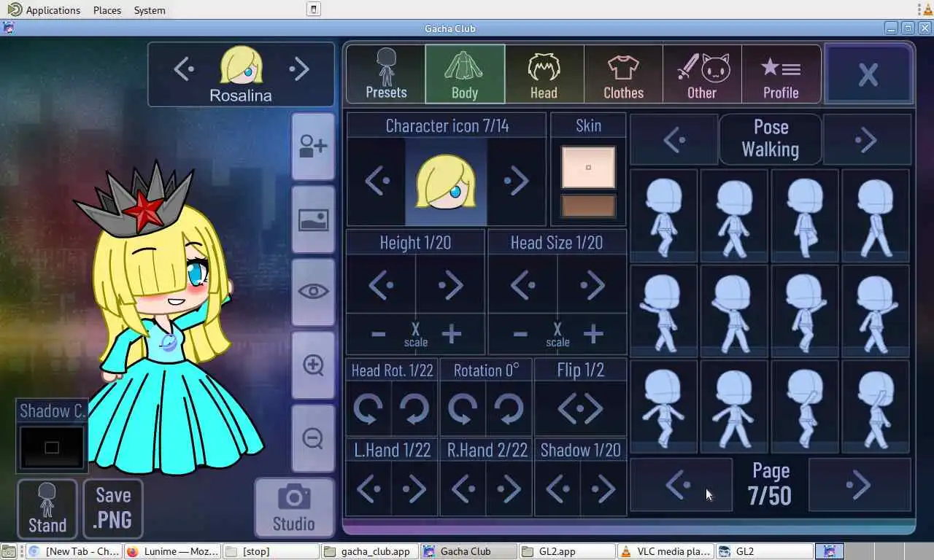Viewport: 934px width, 560px height.
Task: Click Height scale minus
Action: click(x=378, y=335)
